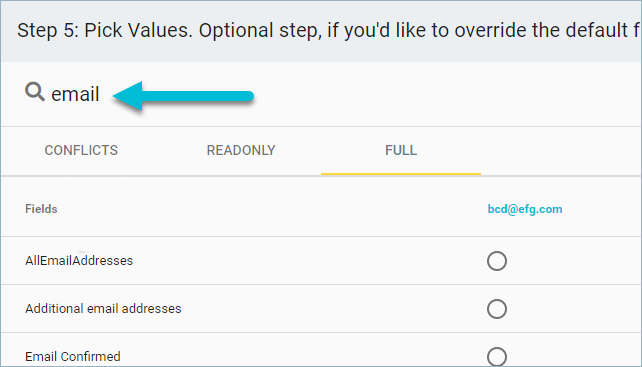The height and width of the screenshot is (367, 642).
Task: Switch to the CONFLICTS tab
Action: pos(81,150)
